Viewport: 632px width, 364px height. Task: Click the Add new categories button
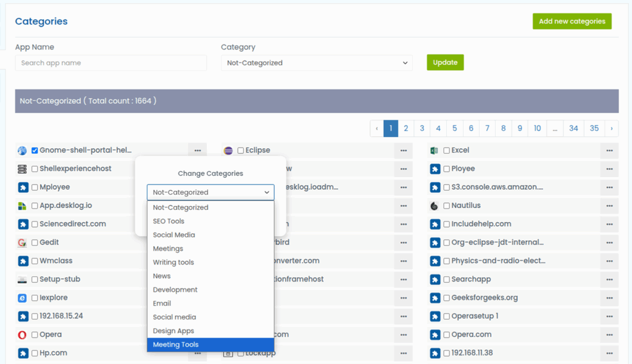tap(572, 22)
